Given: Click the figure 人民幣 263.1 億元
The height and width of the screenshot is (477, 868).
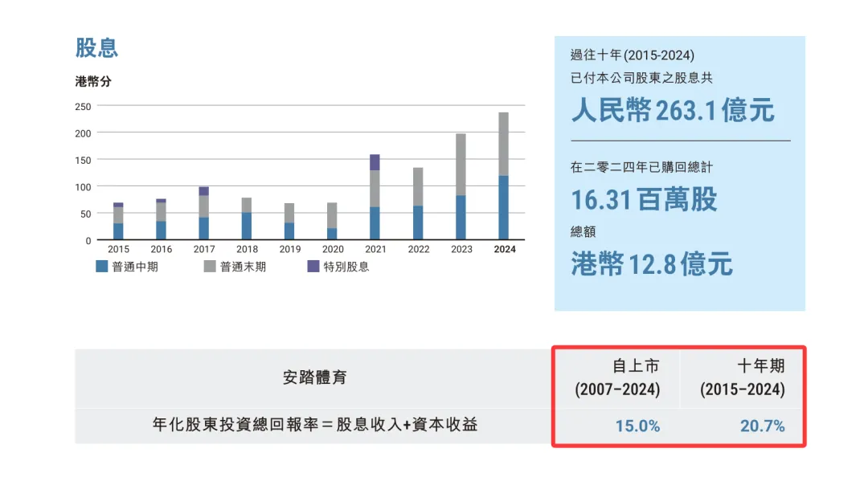Looking at the screenshot, I should [x=673, y=110].
